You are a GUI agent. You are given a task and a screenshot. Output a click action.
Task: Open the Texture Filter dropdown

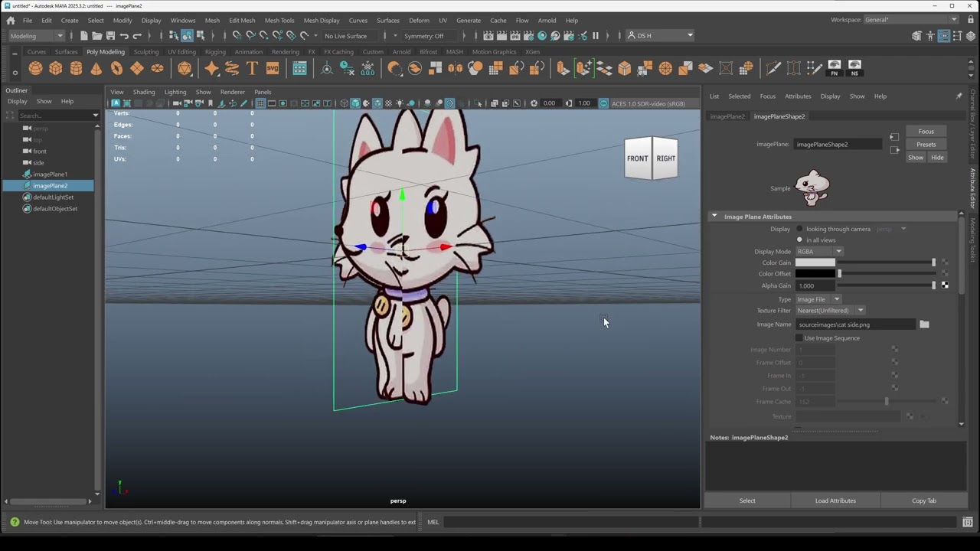click(x=830, y=311)
